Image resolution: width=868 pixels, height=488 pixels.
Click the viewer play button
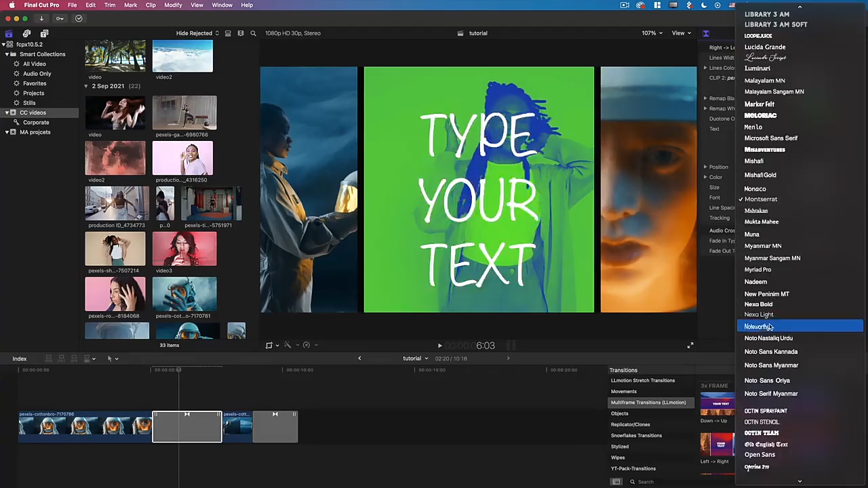pyautogui.click(x=439, y=346)
